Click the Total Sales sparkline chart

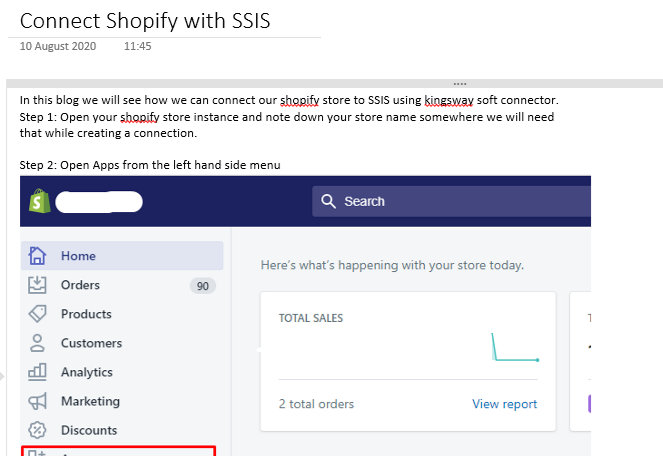tap(515, 347)
